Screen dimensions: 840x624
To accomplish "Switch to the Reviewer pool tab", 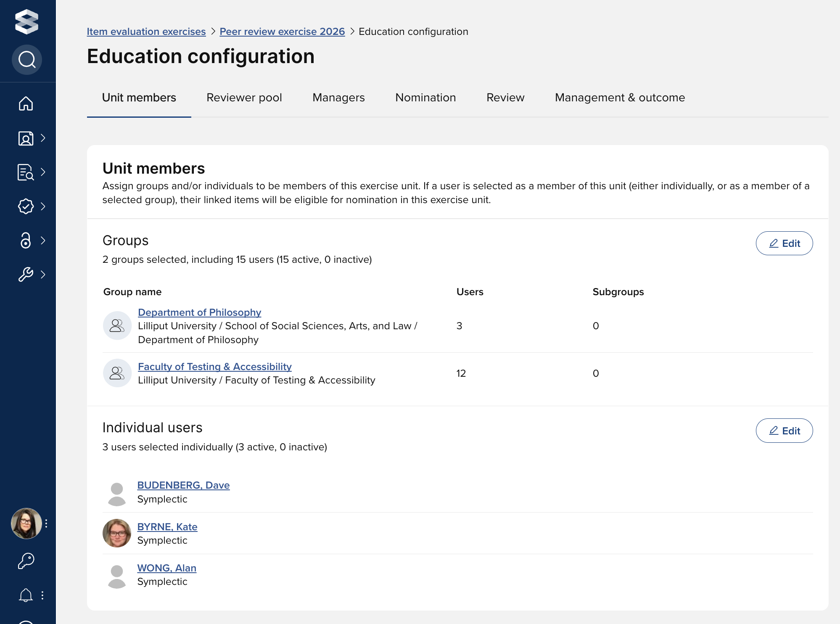I will (244, 98).
